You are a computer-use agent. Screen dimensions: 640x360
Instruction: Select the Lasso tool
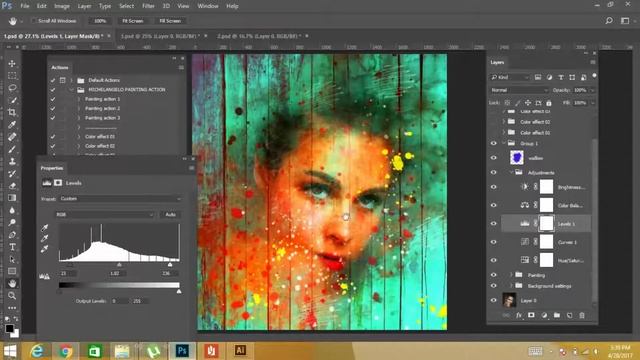12,88
